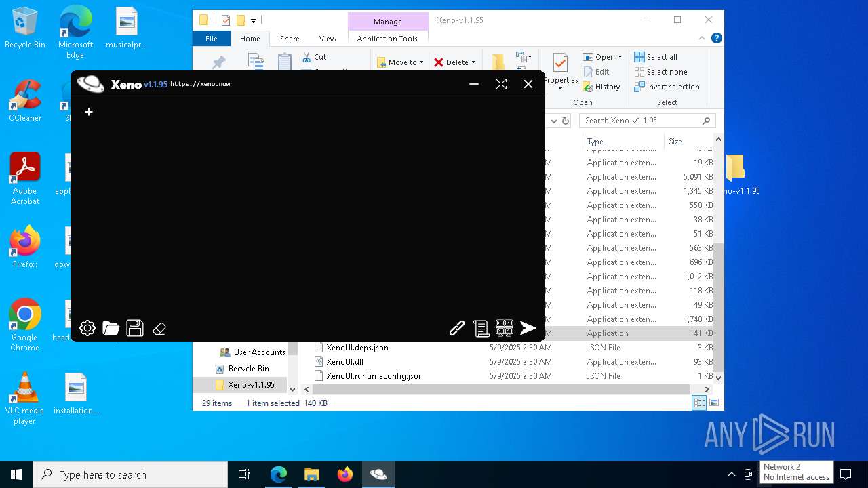Viewport: 868px width, 488px height.
Task: Toggle Xeno fullscreen expand icon
Action: [x=501, y=84]
